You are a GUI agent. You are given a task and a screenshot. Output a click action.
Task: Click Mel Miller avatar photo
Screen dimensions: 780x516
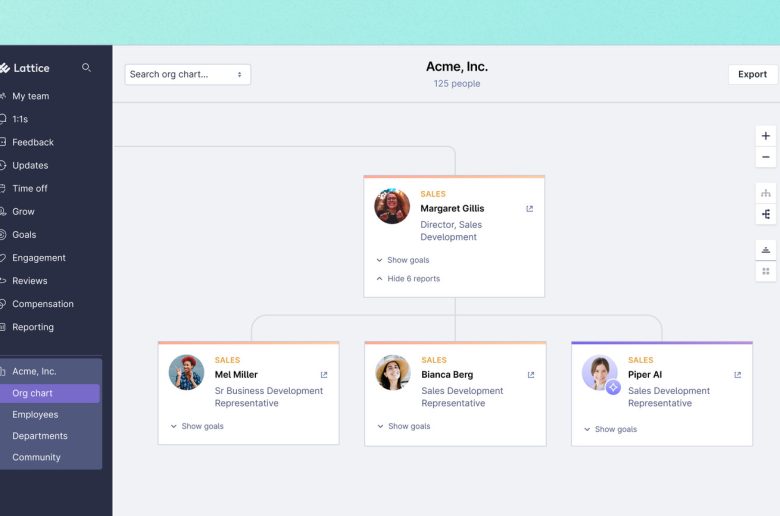tap(187, 372)
